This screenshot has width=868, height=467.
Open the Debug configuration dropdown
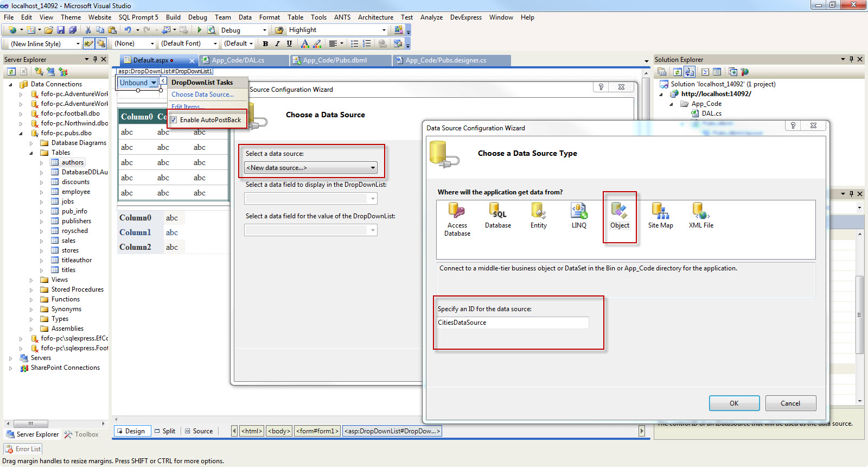coord(265,30)
